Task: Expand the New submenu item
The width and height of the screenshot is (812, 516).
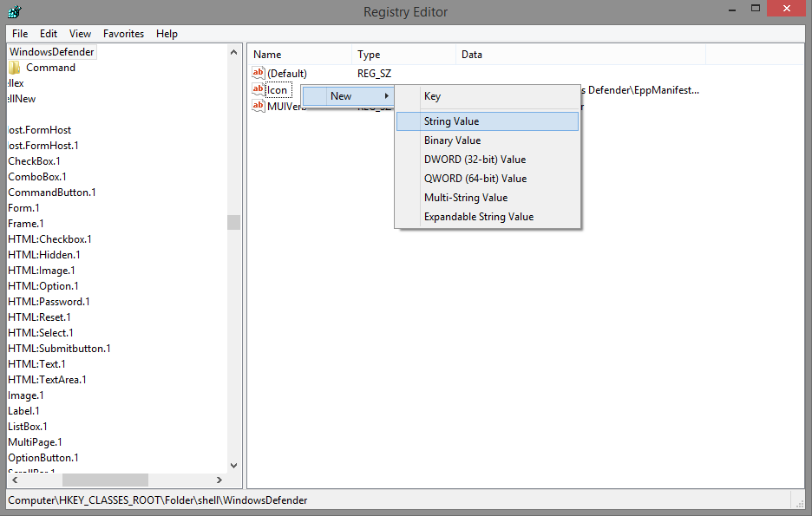Action: [348, 96]
